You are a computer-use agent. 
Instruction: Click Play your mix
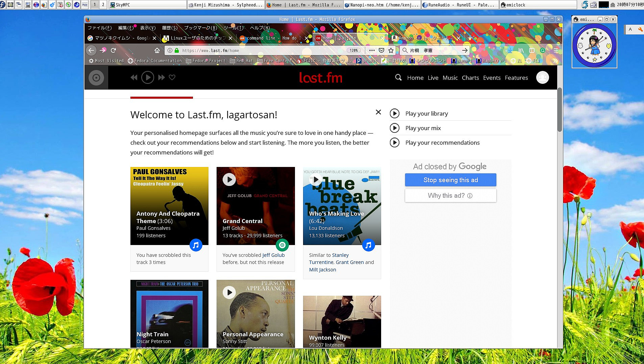coord(423,128)
